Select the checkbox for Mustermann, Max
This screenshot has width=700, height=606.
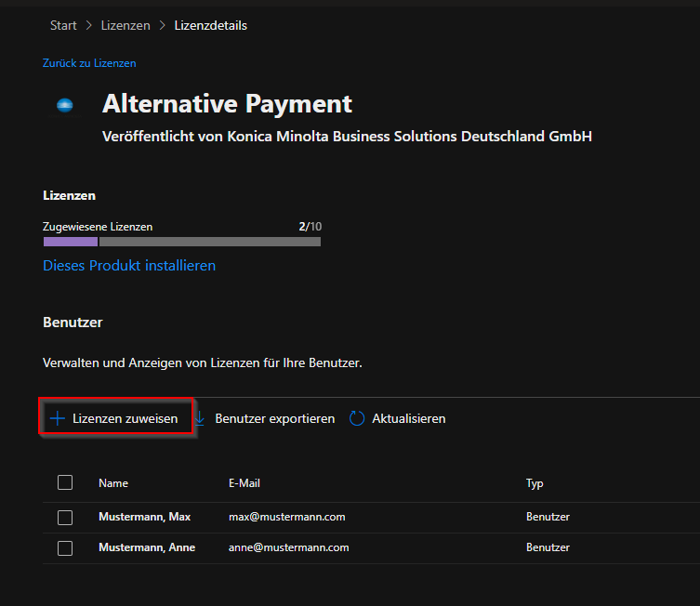pos(65,517)
